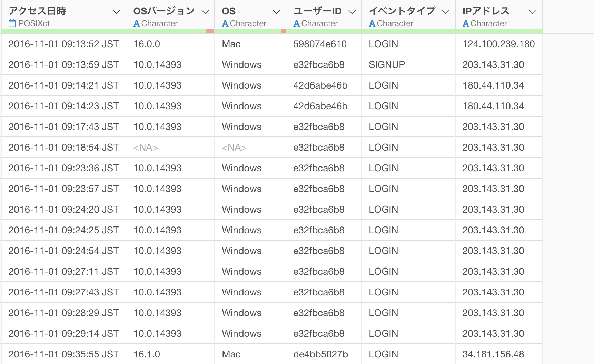Screen dimensions: 594x364
Task: Click the red NA segment under OS column
Action: tap(283, 31)
